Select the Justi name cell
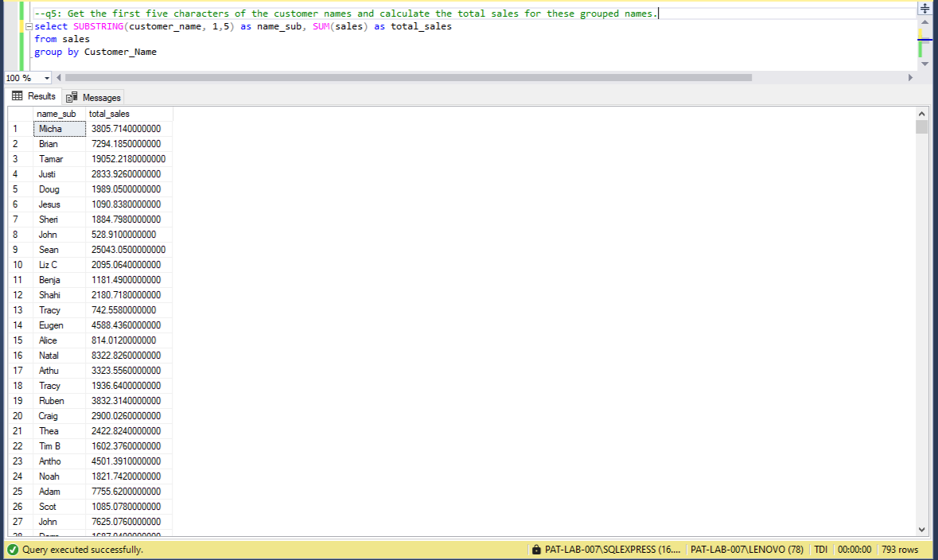The width and height of the screenshot is (938, 560). pos(59,174)
